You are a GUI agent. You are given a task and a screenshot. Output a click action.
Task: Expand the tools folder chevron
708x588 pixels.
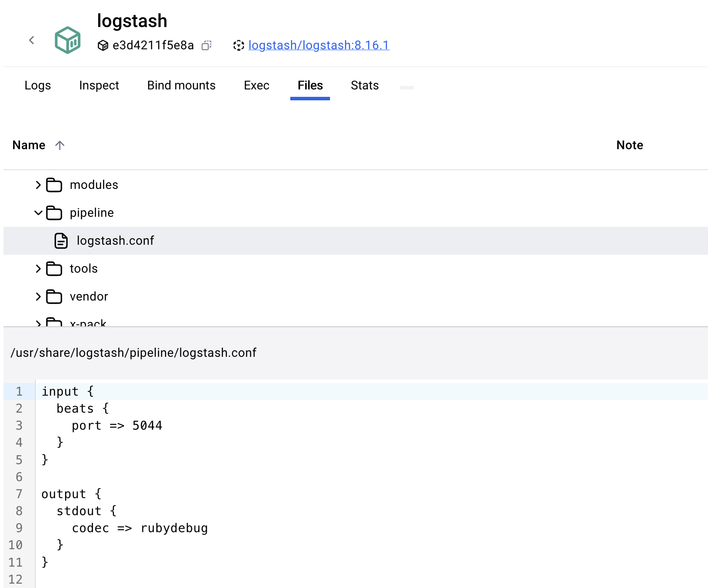point(38,269)
